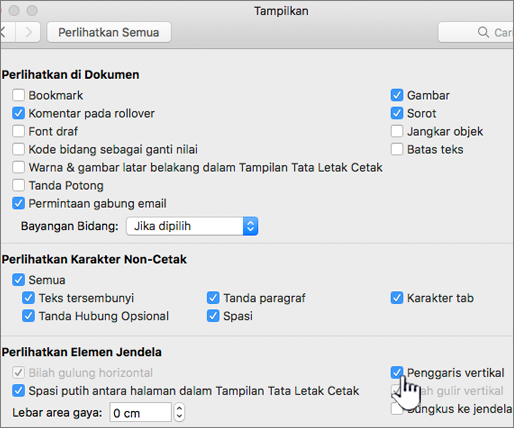The image size is (514, 428).
Task: Click the forward navigation arrow
Action: coord(28,32)
